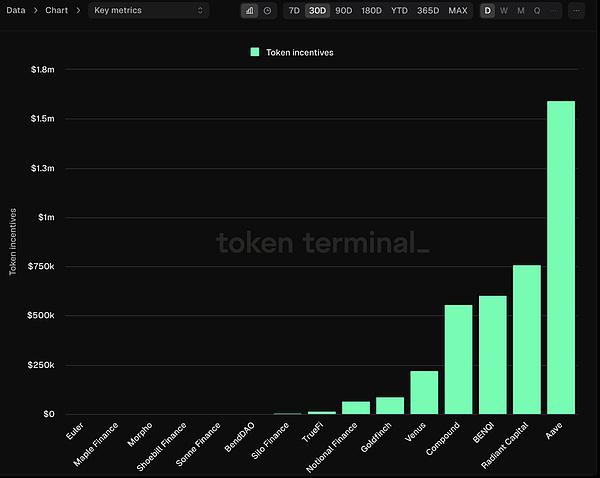Select the bar chart view icon
Viewport: 600px width, 478px height.
[x=250, y=11]
